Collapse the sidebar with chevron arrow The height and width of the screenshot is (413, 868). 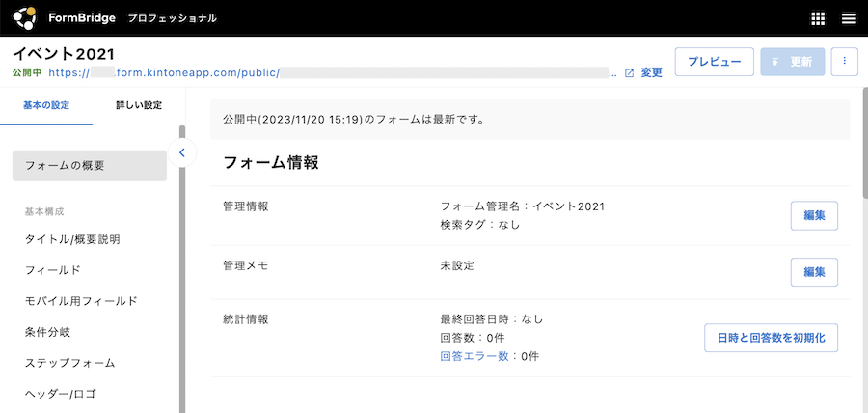181,152
